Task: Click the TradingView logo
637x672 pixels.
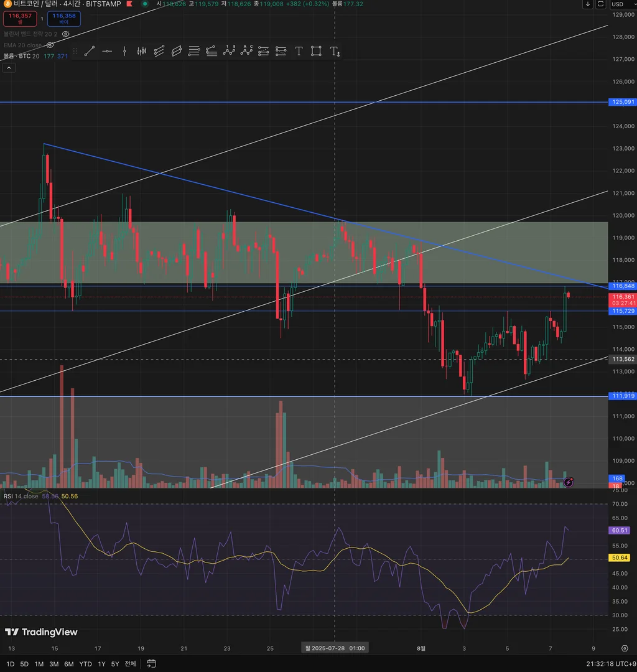Action: pos(41,632)
